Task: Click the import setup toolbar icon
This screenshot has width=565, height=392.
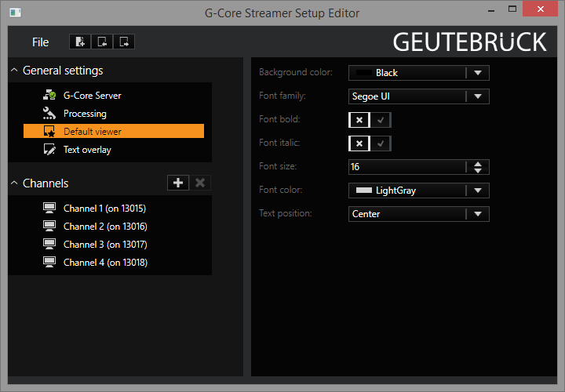Action: click(102, 42)
